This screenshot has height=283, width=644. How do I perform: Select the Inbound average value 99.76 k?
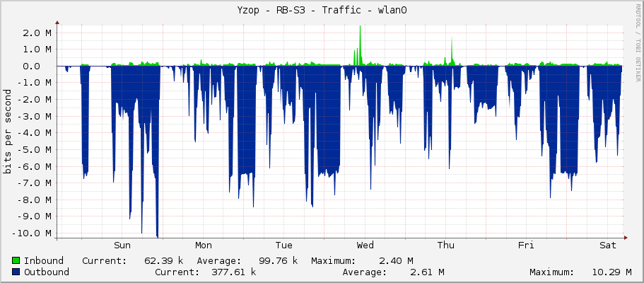(278, 261)
